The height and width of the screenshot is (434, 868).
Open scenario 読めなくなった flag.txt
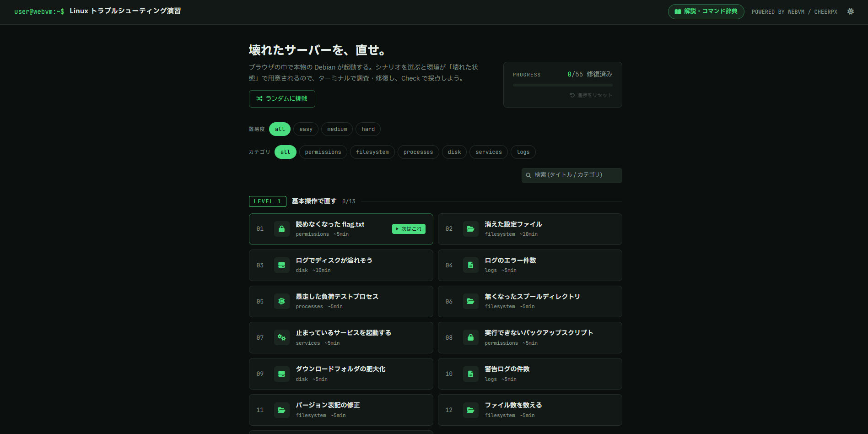341,229
